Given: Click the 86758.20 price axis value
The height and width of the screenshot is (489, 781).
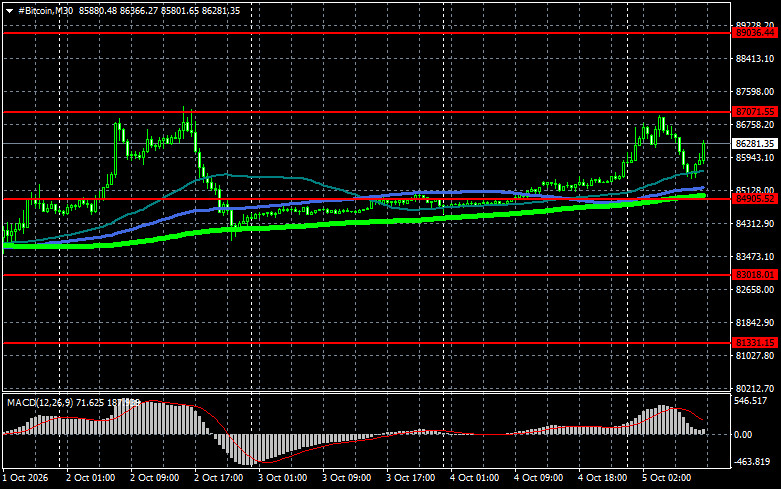Looking at the screenshot, I should click(755, 124).
